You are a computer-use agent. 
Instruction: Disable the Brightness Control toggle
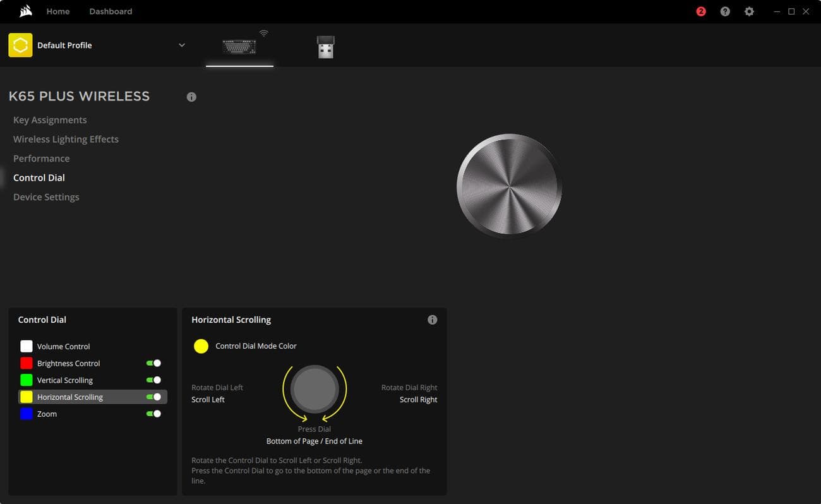(x=153, y=363)
